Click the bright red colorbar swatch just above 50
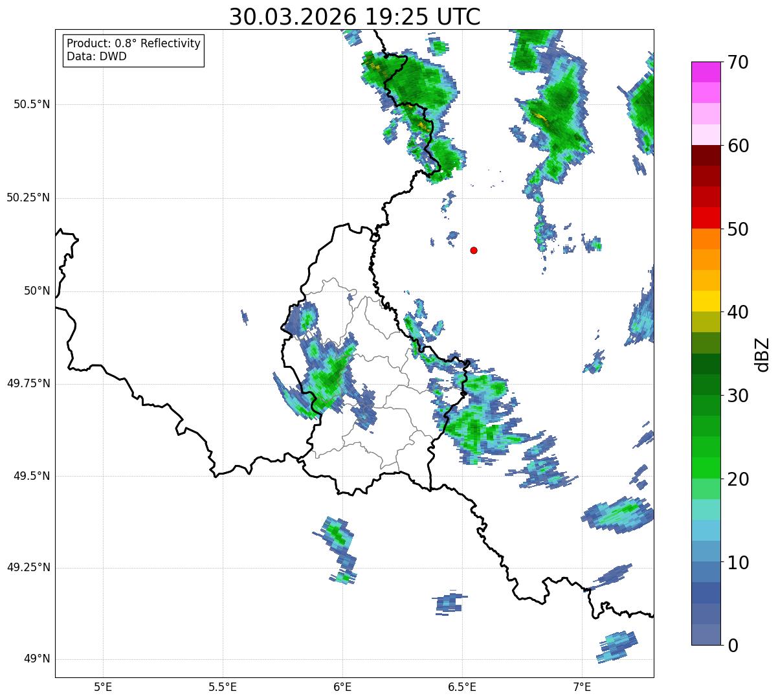Image resolution: width=778 pixels, height=700 pixels. tap(706, 218)
